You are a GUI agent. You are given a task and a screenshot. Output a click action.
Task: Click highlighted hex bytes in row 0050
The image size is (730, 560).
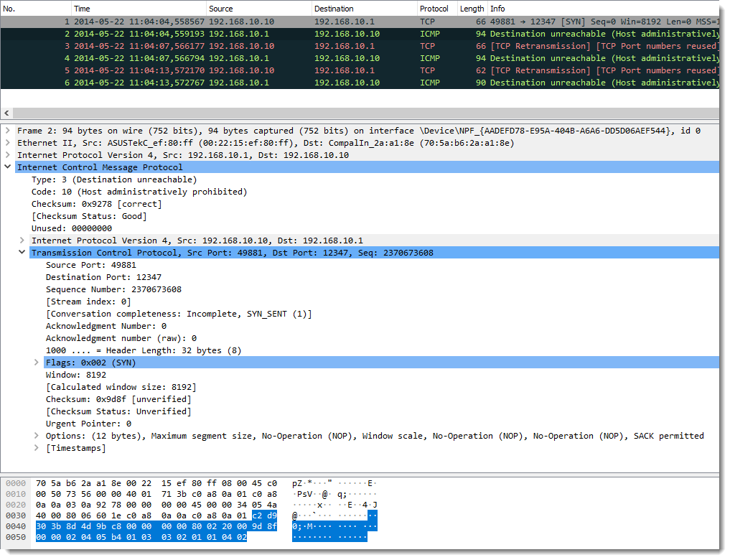tap(141, 537)
